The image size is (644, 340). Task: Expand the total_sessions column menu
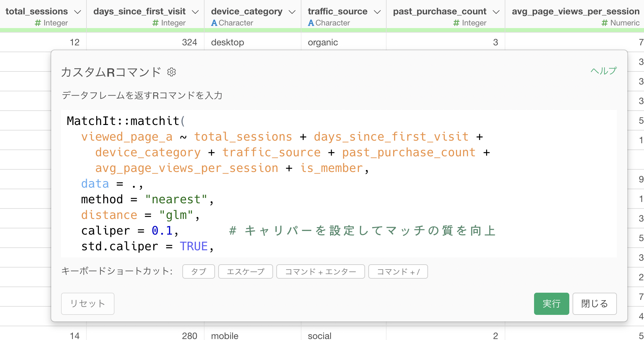pyautogui.click(x=78, y=12)
